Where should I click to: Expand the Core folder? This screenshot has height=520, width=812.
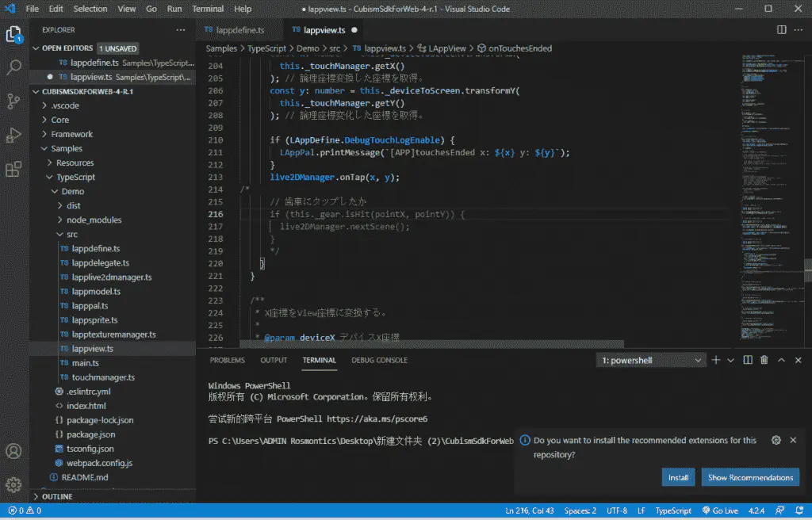tap(44, 120)
